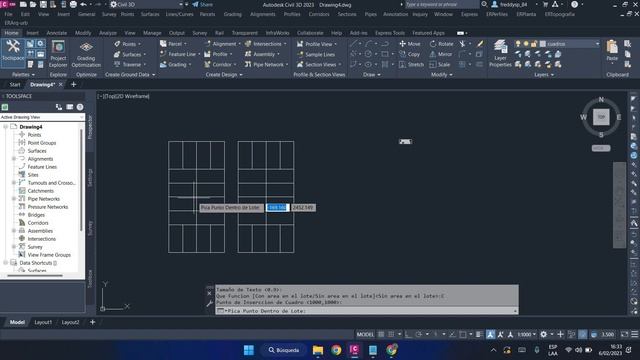Click command line input field
Screen dimensions: 640x360
(367, 311)
